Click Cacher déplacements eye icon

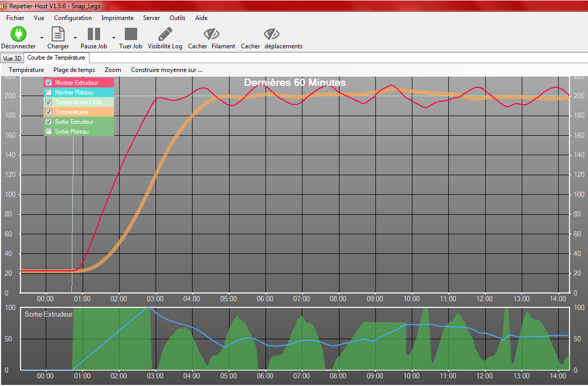pos(272,34)
